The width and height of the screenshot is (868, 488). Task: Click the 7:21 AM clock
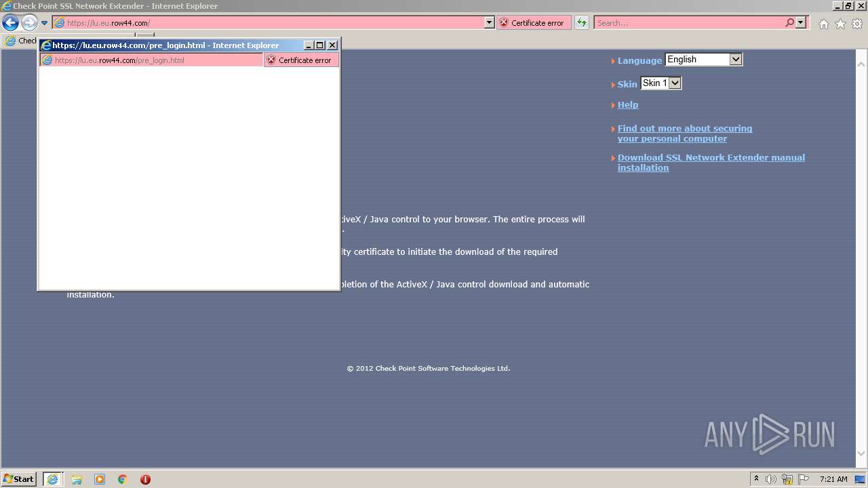pyautogui.click(x=833, y=479)
